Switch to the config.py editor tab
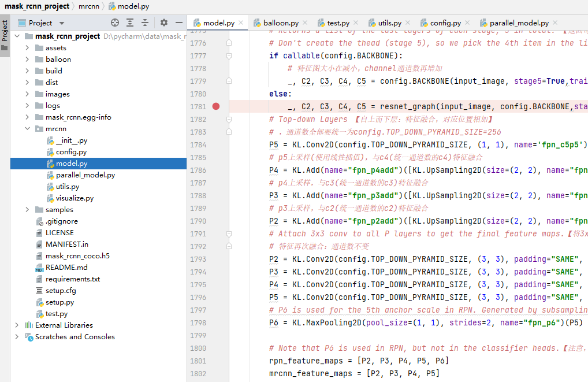The height and width of the screenshot is (382, 588). 445,23
